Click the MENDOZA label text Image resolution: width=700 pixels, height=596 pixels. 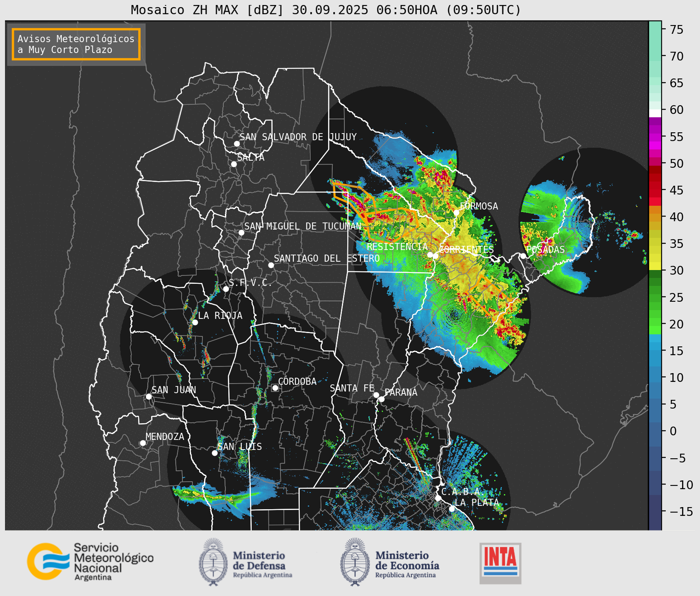(x=165, y=437)
